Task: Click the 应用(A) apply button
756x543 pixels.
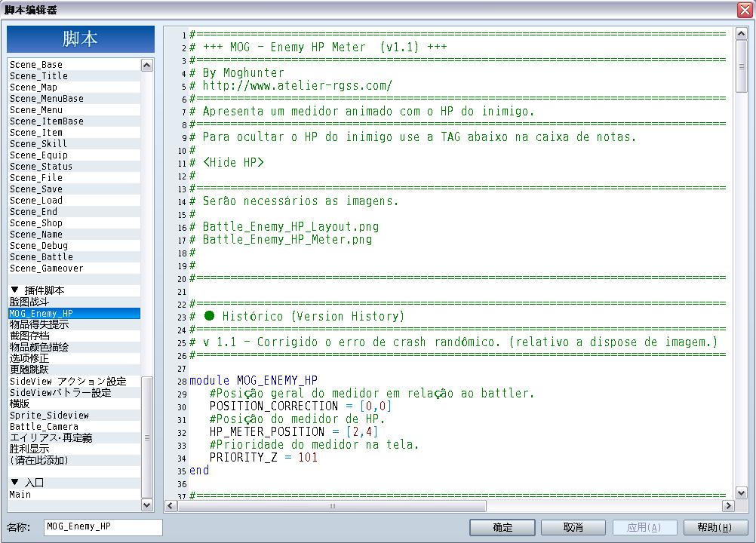Action: 644,528
